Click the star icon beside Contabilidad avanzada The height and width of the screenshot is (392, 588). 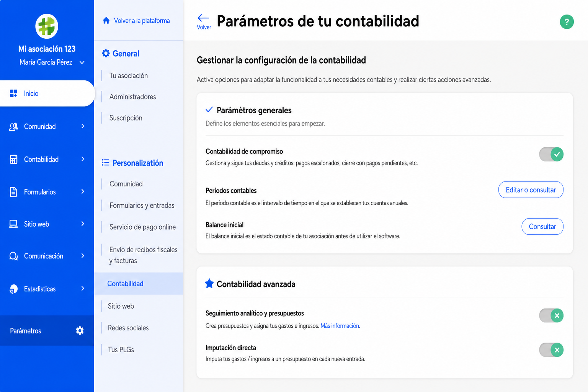[x=209, y=284]
